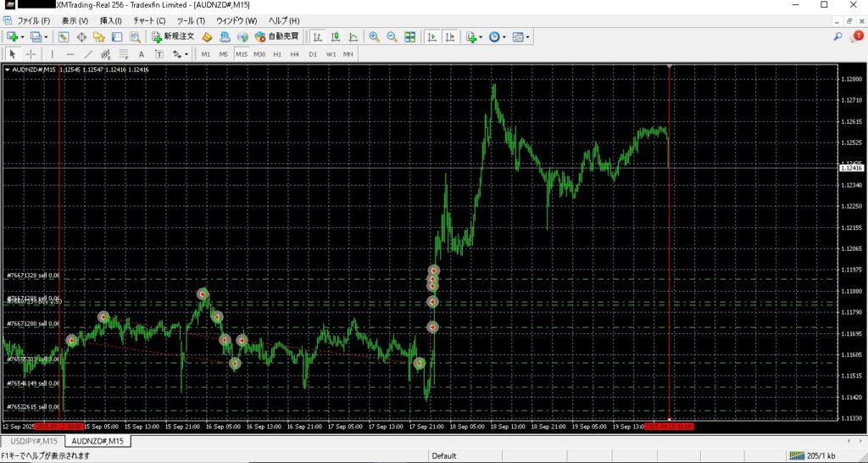Enable chart auto scroll
Viewport: 868px width, 463px height.
(431, 36)
